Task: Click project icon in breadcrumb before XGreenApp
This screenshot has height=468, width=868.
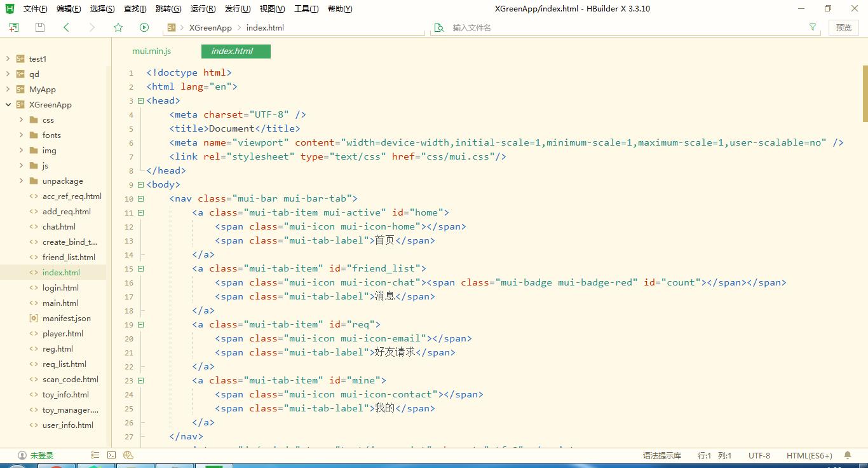Action: tap(172, 27)
